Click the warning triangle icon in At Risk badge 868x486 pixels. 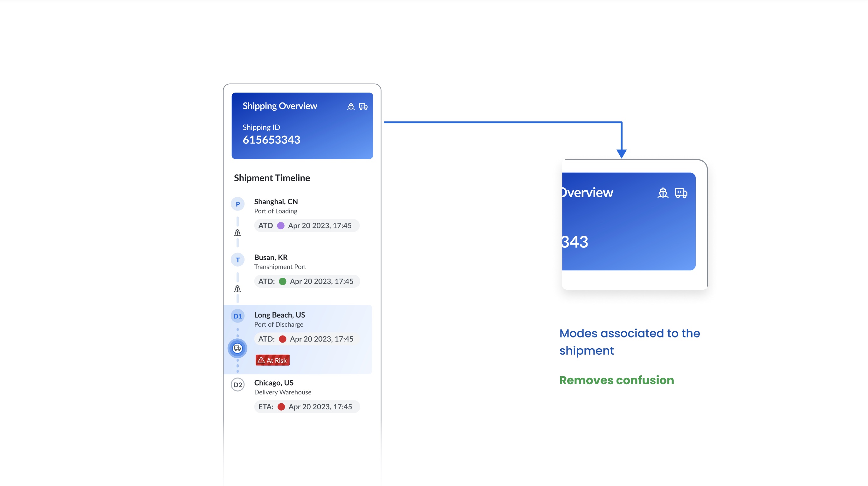[261, 360]
